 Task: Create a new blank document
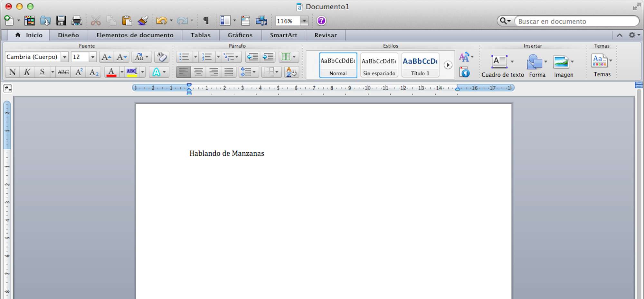[x=9, y=21]
